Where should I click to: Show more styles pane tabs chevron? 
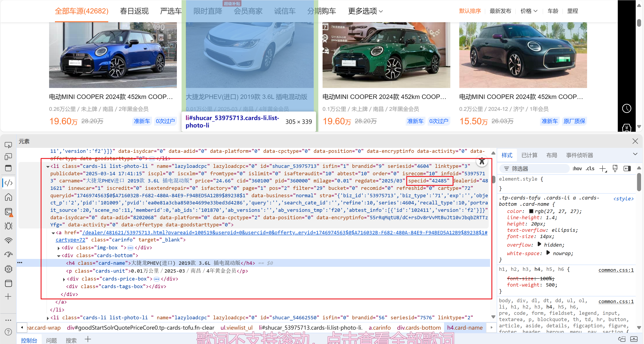635,154
